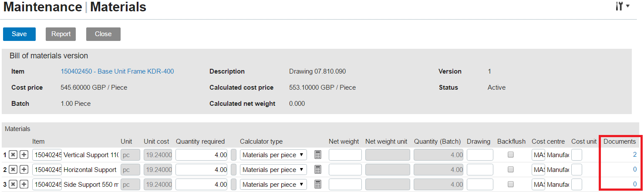Image resolution: width=644 pixels, height=192 pixels.
Task: Click the delete X icon on row 2
Action: click(13, 170)
